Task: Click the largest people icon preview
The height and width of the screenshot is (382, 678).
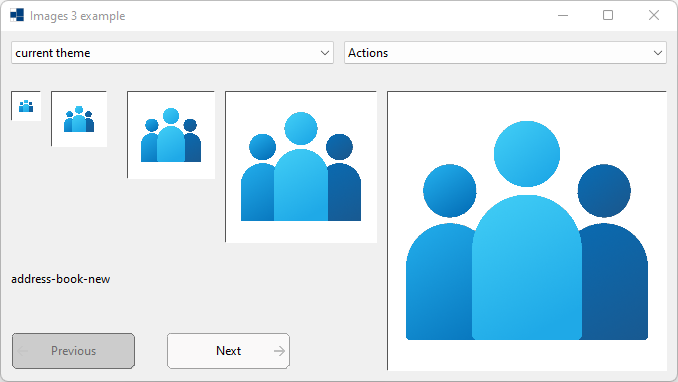Action: tap(527, 231)
